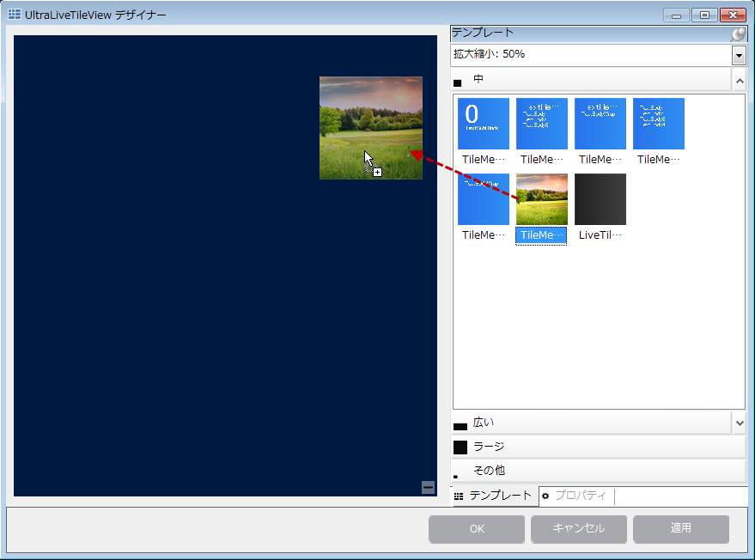The image size is (755, 560).
Task: Select the numeric "0" tile template
Action: 482,123
